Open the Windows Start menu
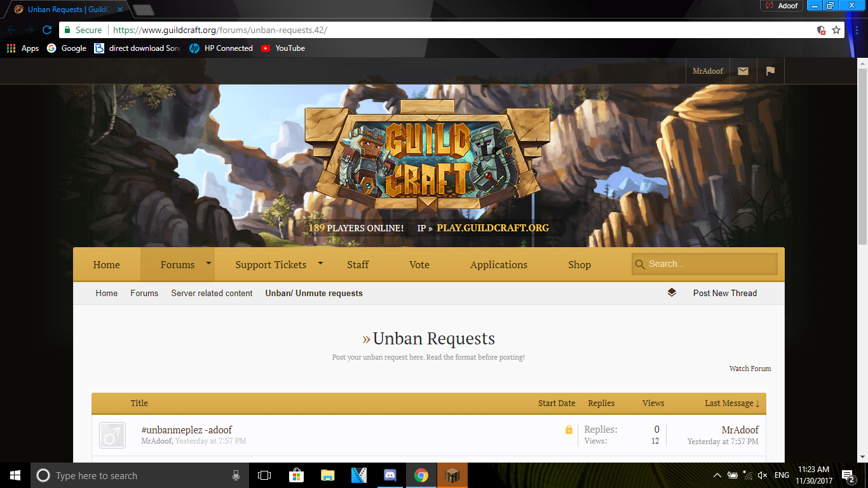Image resolution: width=868 pixels, height=488 pixels. pyautogui.click(x=15, y=475)
